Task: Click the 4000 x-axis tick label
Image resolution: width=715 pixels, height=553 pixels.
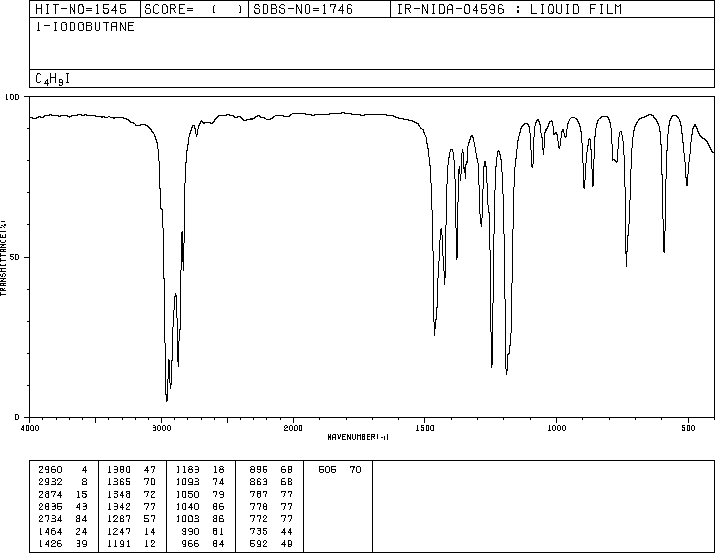Action: [30, 428]
